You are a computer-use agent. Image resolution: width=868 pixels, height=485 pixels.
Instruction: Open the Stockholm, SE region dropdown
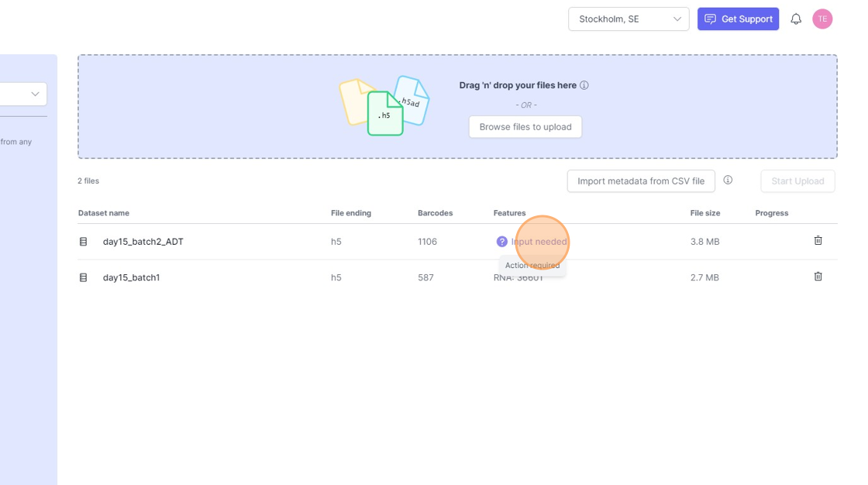(x=628, y=19)
